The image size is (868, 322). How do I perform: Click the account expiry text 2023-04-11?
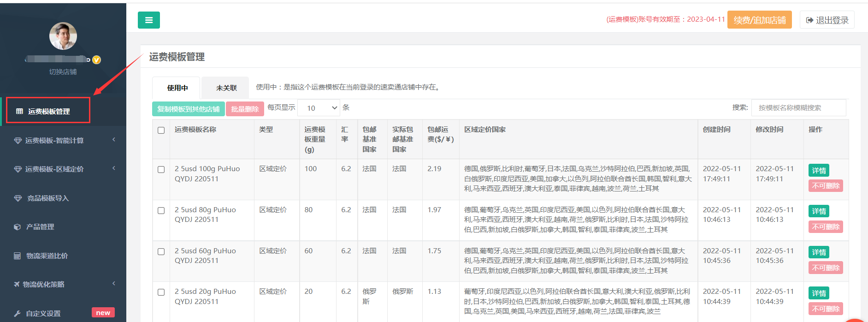pyautogui.click(x=706, y=19)
